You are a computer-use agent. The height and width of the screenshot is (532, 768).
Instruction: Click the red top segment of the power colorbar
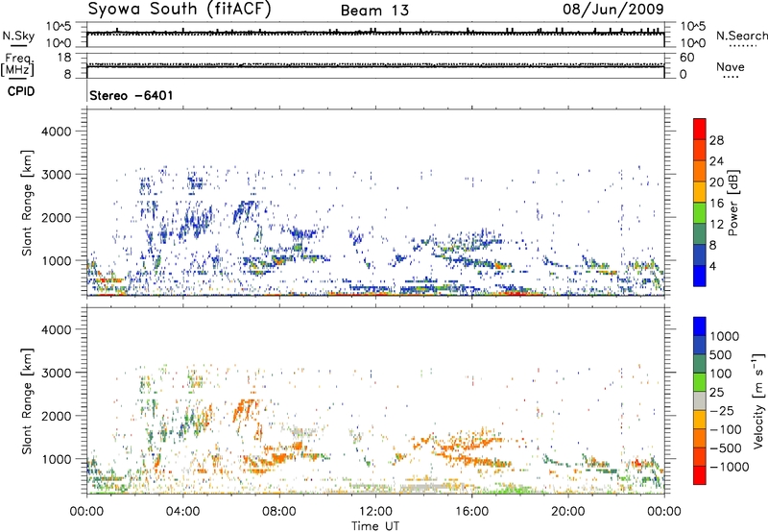(700, 129)
